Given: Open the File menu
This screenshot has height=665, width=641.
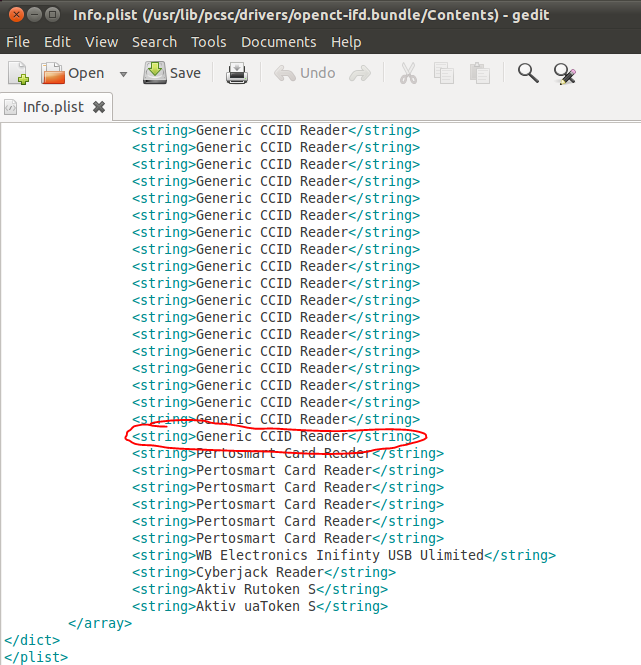Looking at the screenshot, I should (x=18, y=42).
